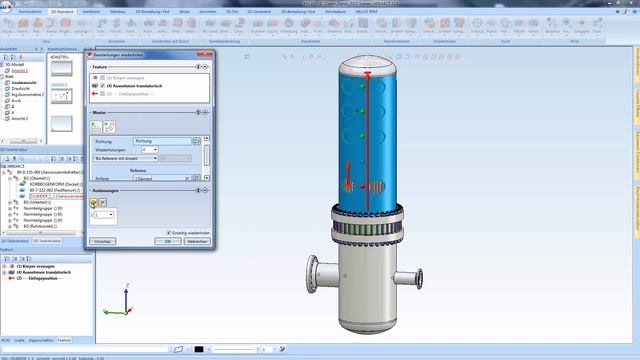Image resolution: width=640 pixels, height=360 pixels.
Task: Open the 'Bis Referenz mit Anzahl' dropdown
Action: coord(155,158)
